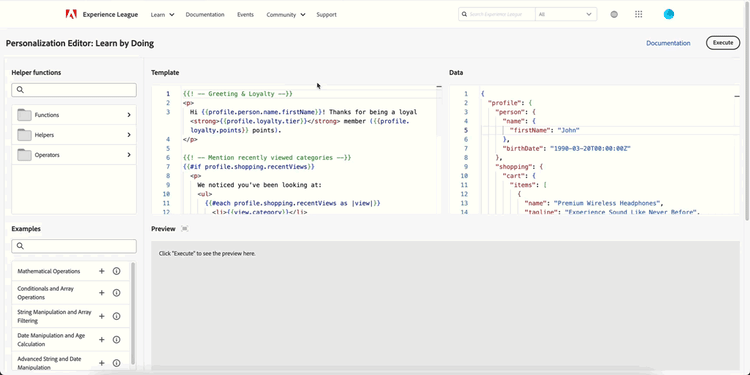Click the Execute button
Image resolution: width=750 pixels, height=375 pixels.
pyautogui.click(x=723, y=43)
